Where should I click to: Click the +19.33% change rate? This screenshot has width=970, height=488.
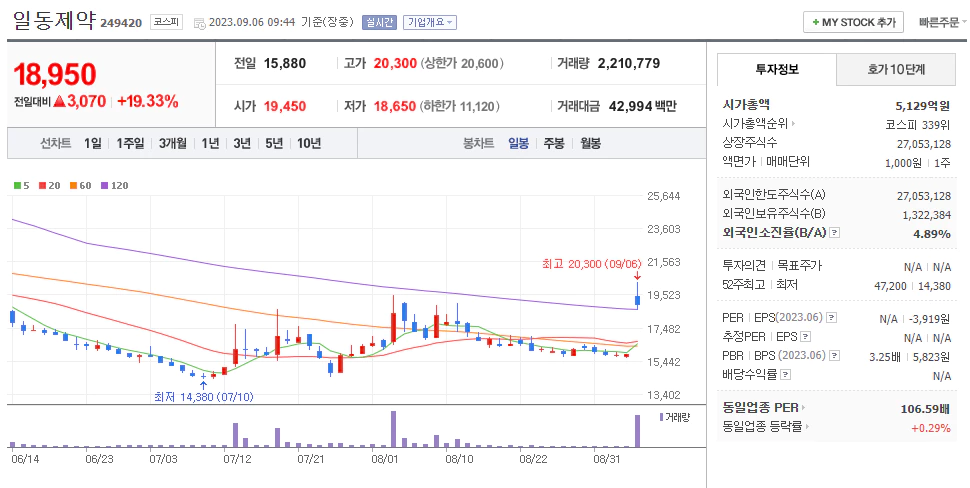click(x=148, y=101)
